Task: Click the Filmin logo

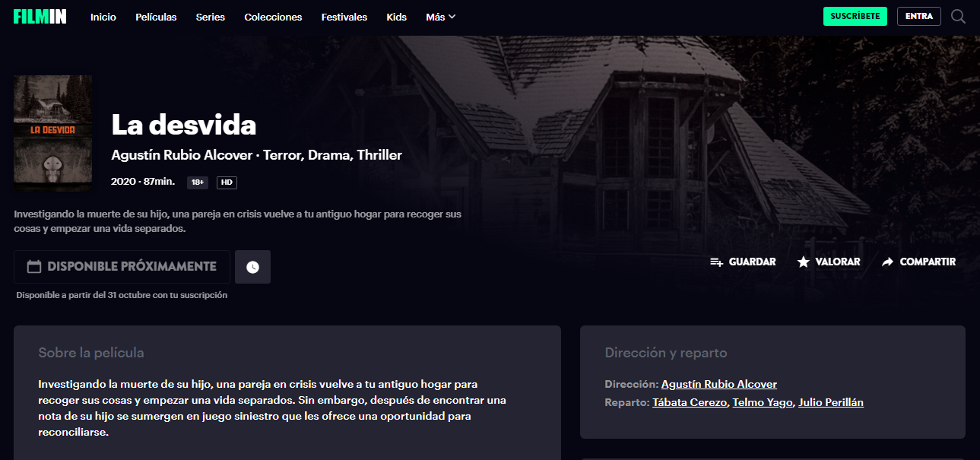Action: (40, 16)
